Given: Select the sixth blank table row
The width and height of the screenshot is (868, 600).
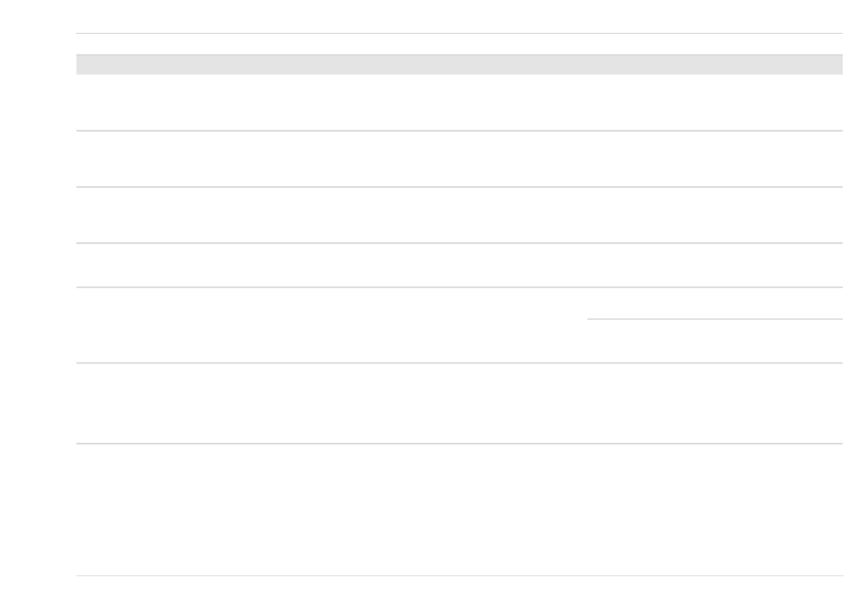Looking at the screenshot, I should pos(459,403).
